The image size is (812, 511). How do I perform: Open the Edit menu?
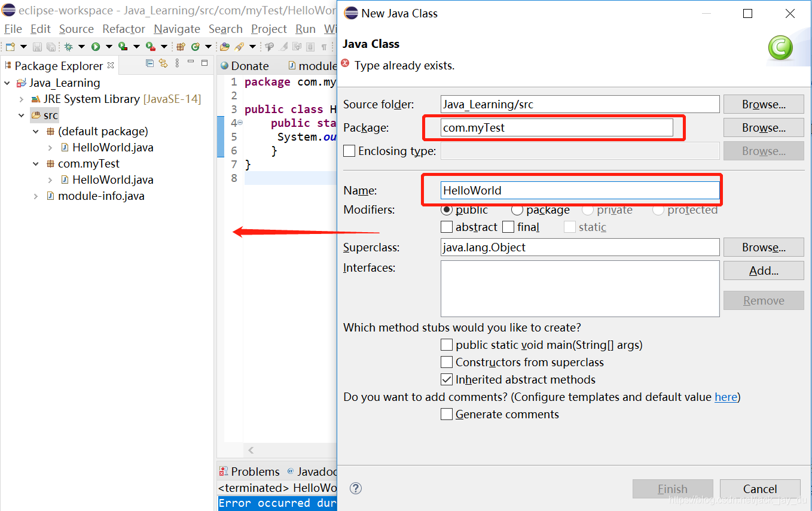coord(41,29)
